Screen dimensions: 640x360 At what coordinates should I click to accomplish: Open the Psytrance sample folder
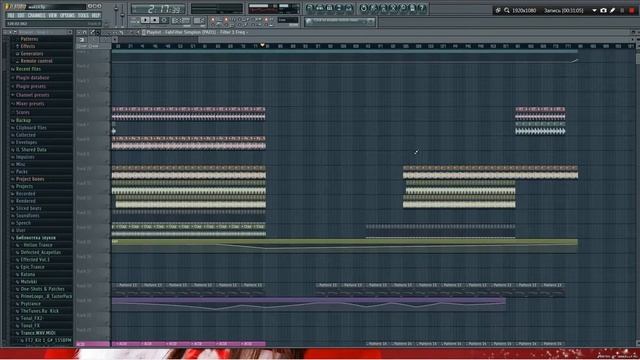(31, 304)
